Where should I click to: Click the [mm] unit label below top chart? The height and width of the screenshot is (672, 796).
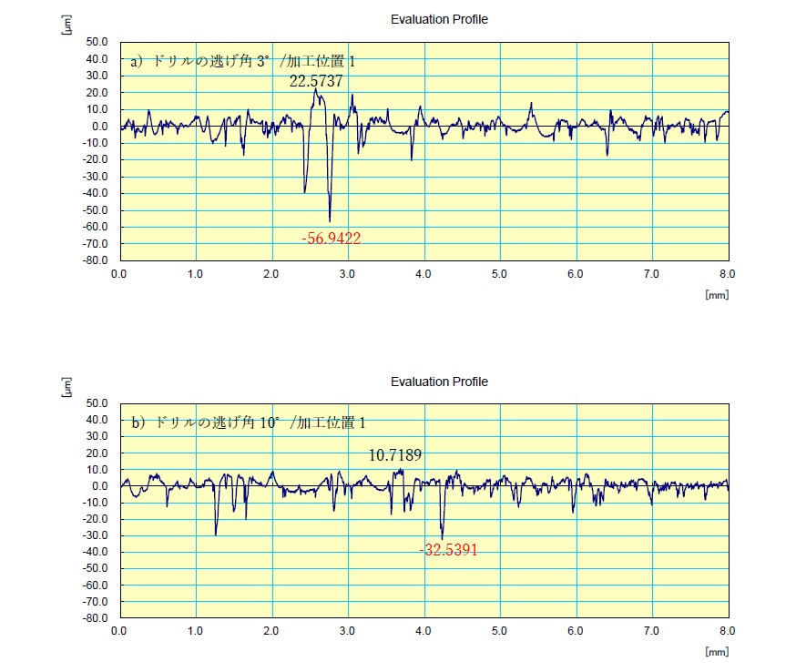(x=717, y=295)
